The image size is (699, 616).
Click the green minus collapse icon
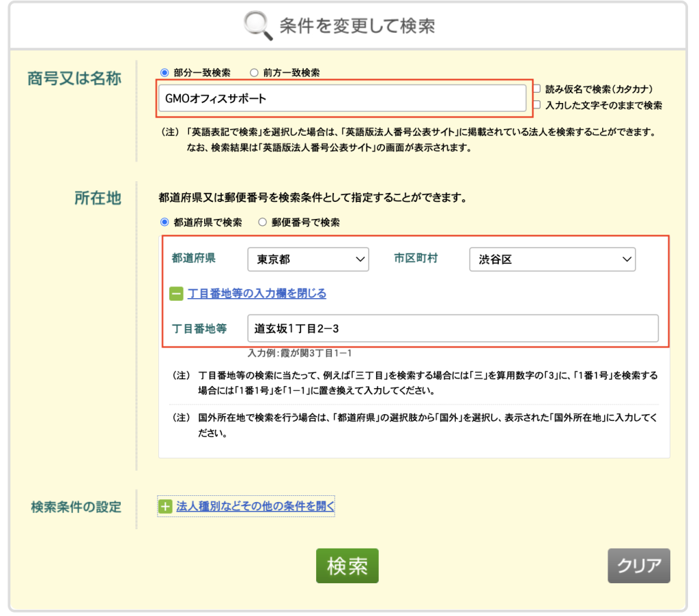[176, 293]
